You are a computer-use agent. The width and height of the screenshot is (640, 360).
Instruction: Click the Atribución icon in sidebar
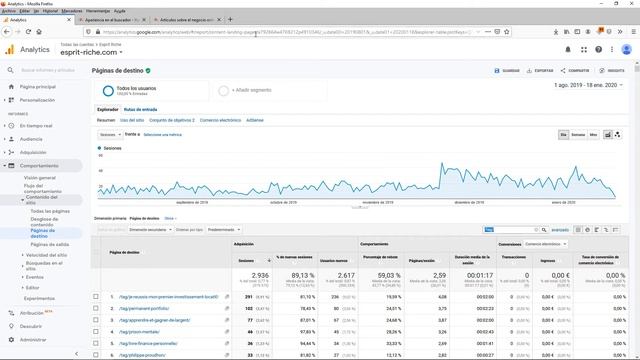pyautogui.click(x=11, y=313)
